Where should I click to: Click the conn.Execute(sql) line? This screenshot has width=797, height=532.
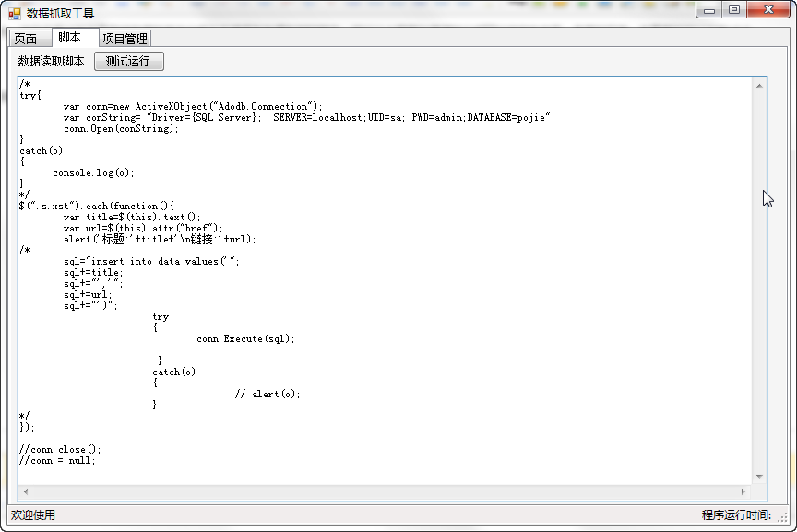coord(245,338)
